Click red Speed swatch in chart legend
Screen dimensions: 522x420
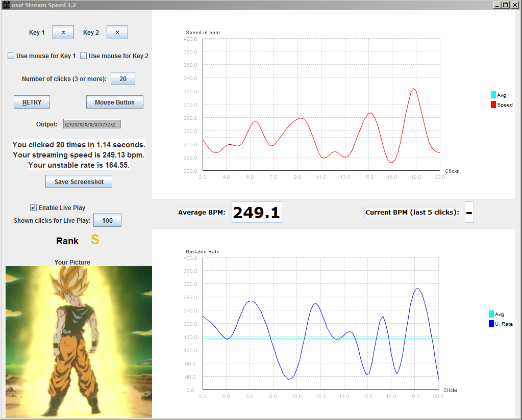(493, 105)
